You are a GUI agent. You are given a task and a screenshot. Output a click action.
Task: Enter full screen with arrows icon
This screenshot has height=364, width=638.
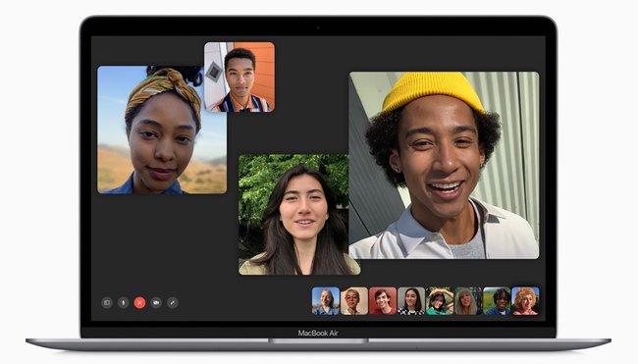tap(173, 302)
